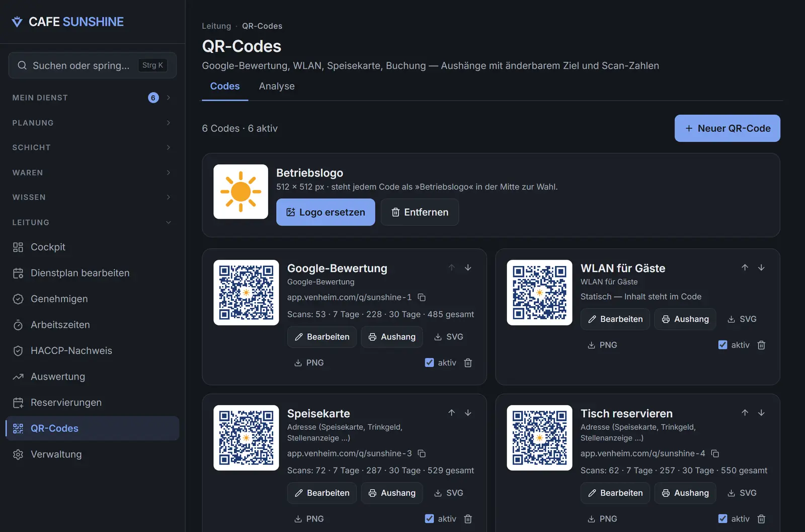This screenshot has width=805, height=532.
Task: Open Auswertung page
Action: [92, 377]
